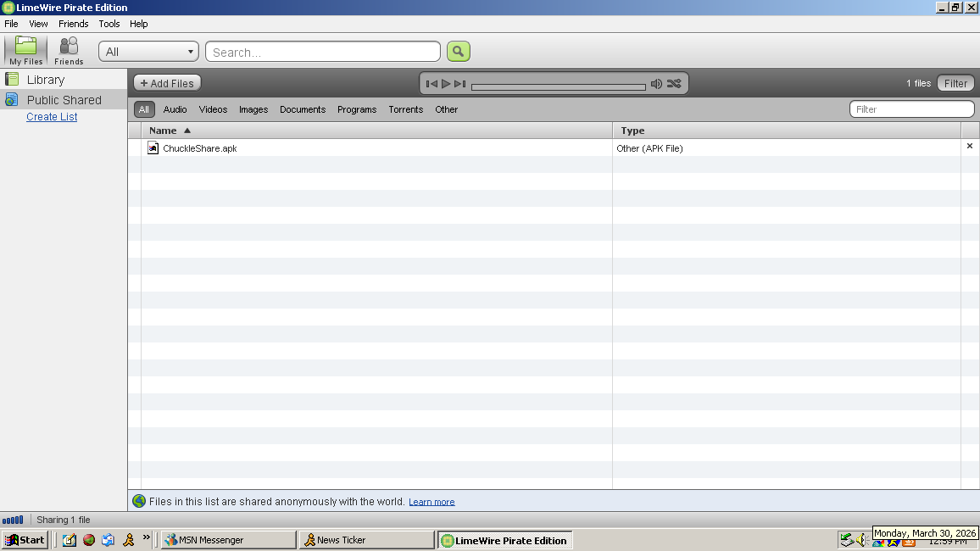The height and width of the screenshot is (551, 980).
Task: Click the running man quick launch icon
Action: [129, 540]
